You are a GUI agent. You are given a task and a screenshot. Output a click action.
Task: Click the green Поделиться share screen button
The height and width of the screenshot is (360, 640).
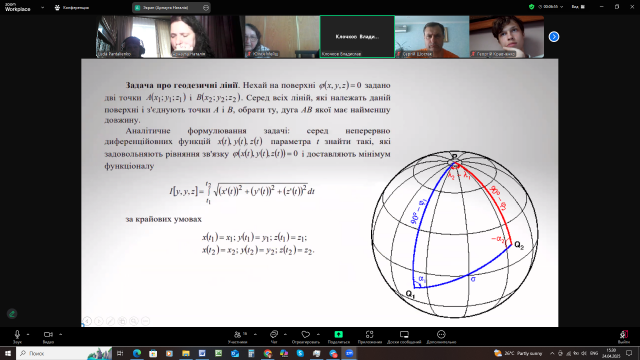pyautogui.click(x=338, y=337)
